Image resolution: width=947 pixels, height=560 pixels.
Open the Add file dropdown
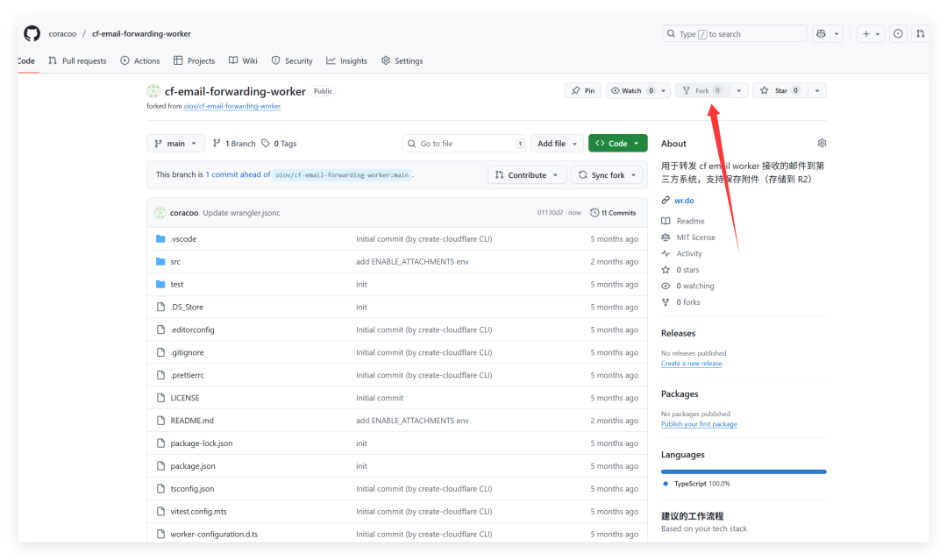pyautogui.click(x=557, y=144)
